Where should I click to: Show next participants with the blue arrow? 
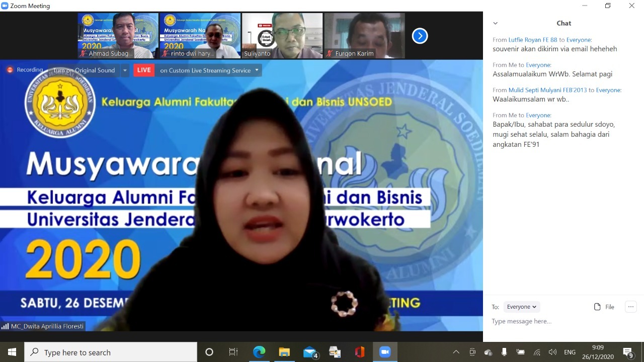tap(420, 36)
